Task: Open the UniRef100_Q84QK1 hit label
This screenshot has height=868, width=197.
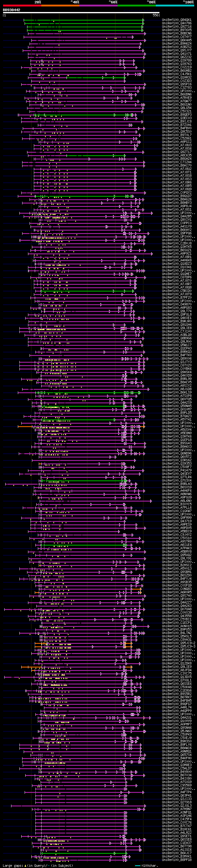Action: (x=177, y=20)
